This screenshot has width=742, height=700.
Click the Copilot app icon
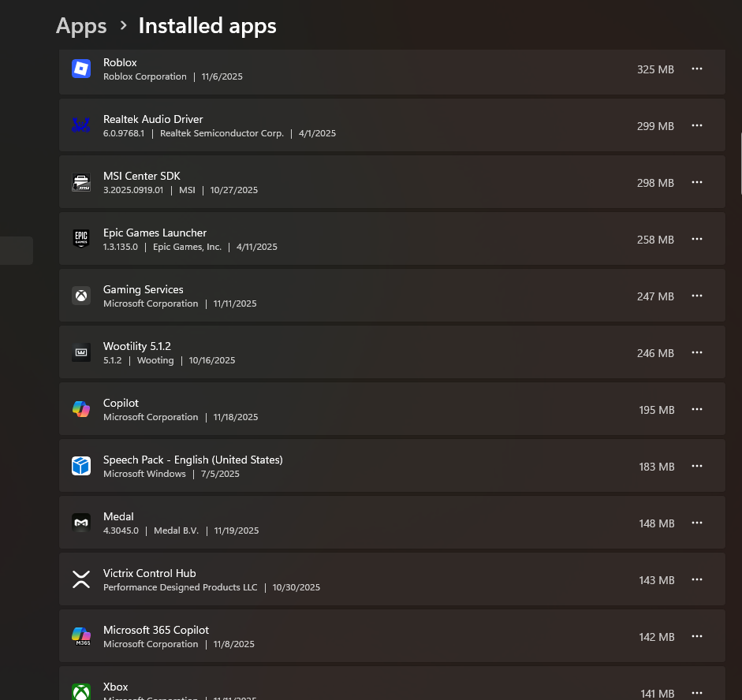coord(81,409)
